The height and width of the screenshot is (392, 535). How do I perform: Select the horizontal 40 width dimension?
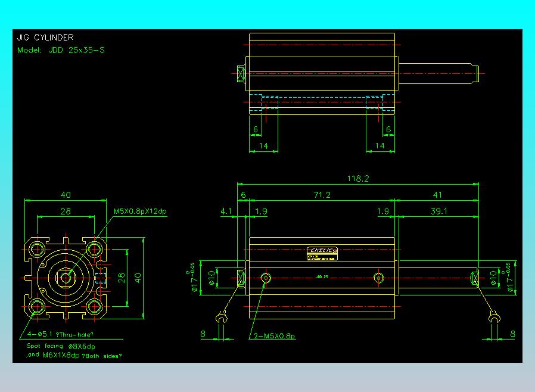66,195
